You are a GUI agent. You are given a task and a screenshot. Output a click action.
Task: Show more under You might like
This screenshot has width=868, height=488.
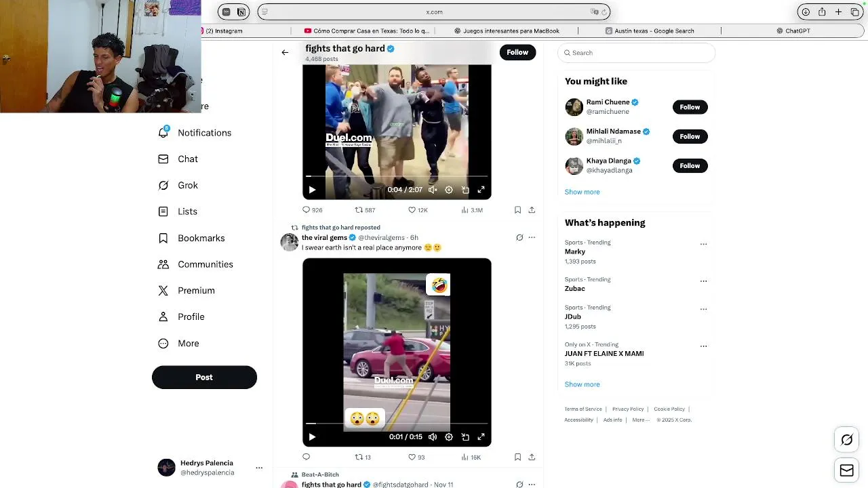pos(582,192)
